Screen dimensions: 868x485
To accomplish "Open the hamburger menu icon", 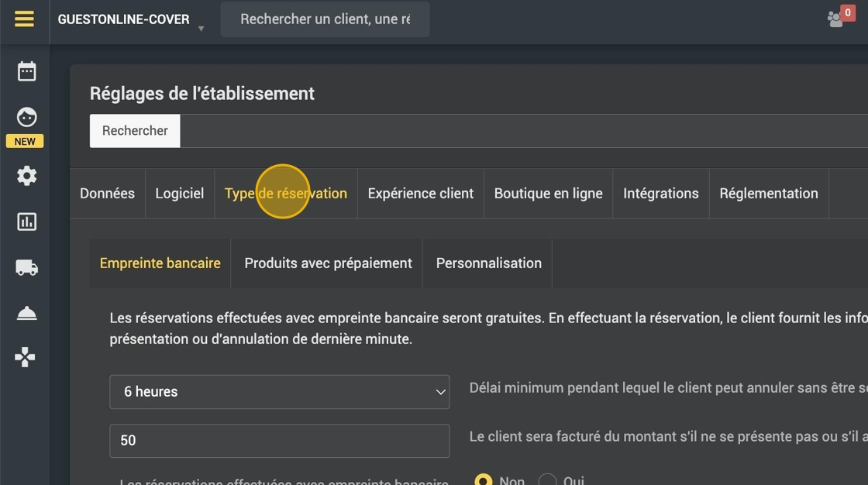I will click(x=24, y=19).
